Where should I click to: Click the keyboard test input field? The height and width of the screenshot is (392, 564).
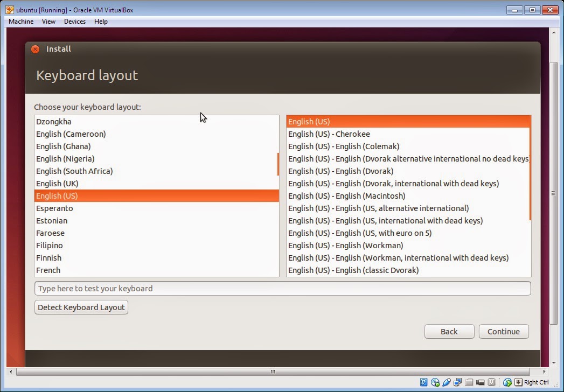(283, 289)
